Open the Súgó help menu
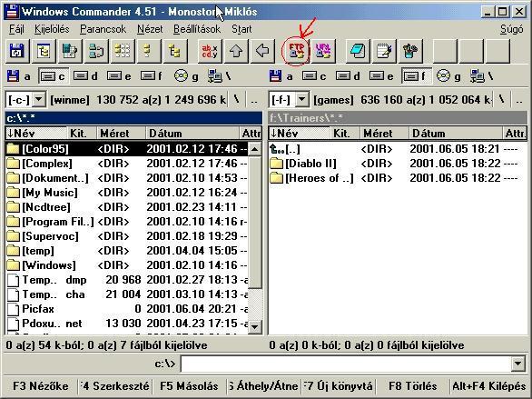Viewport: 532px width, 399px height. click(512, 29)
